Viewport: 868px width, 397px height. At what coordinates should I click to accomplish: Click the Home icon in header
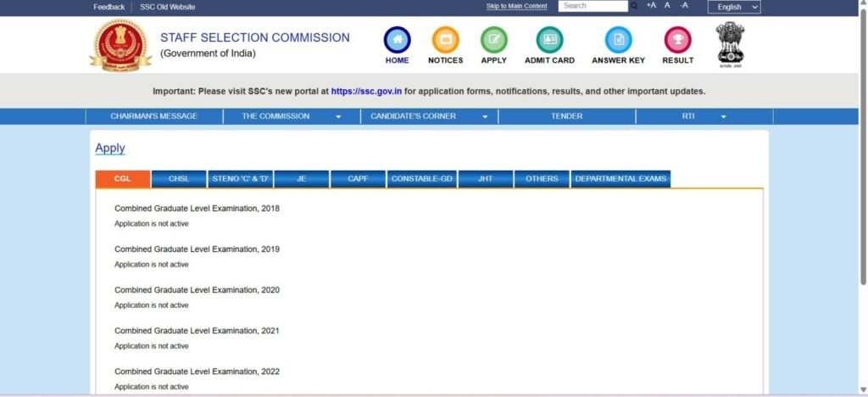click(x=397, y=40)
